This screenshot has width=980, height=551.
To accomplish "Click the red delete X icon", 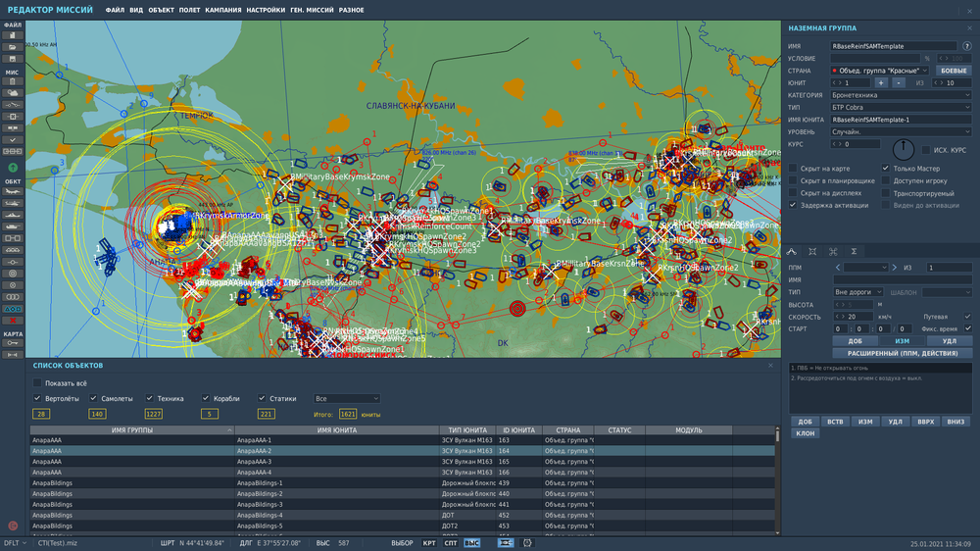I will coord(13,321).
